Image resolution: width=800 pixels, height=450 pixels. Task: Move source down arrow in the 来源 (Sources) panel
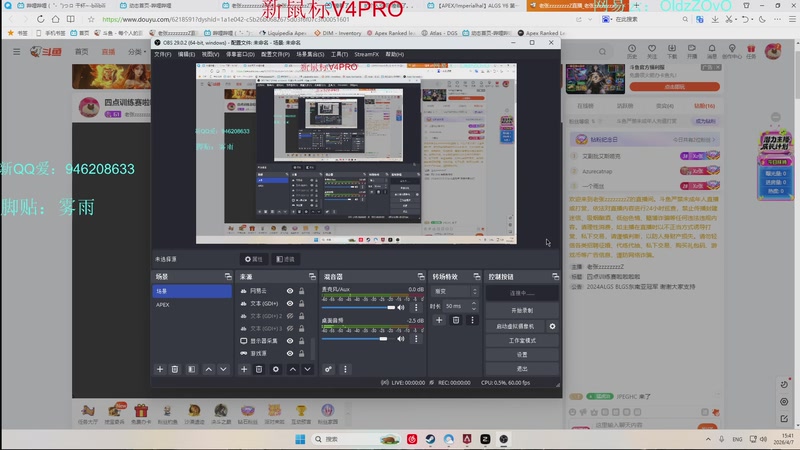pyautogui.click(x=308, y=369)
